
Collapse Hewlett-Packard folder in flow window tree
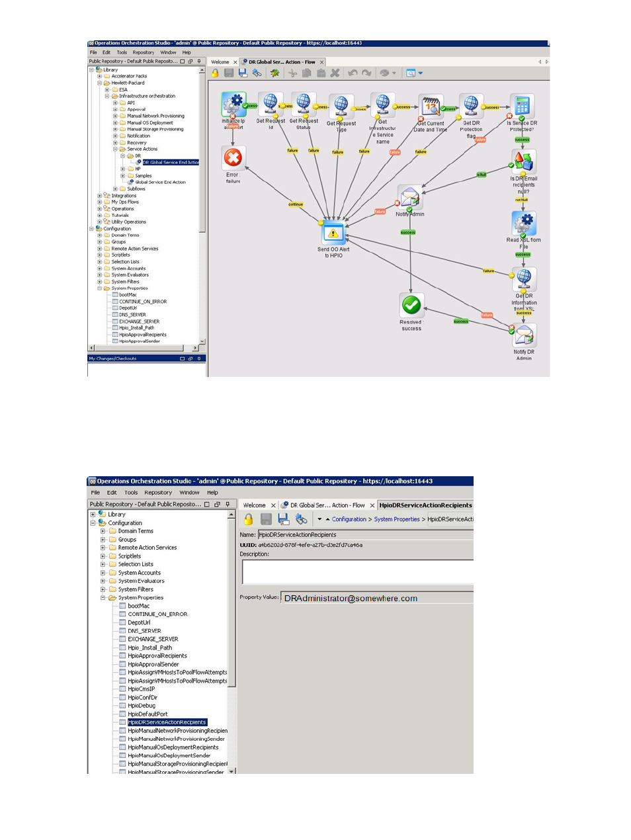pos(100,83)
